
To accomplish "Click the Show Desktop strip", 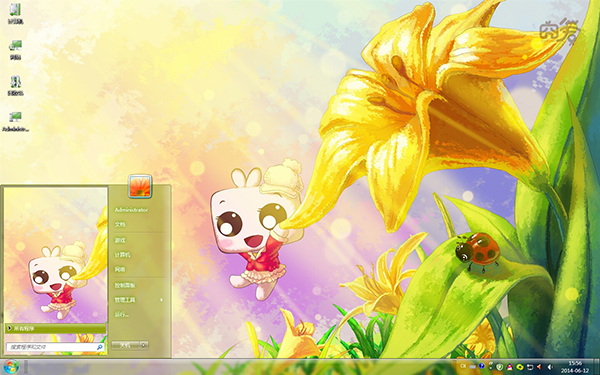I will 596,367.
